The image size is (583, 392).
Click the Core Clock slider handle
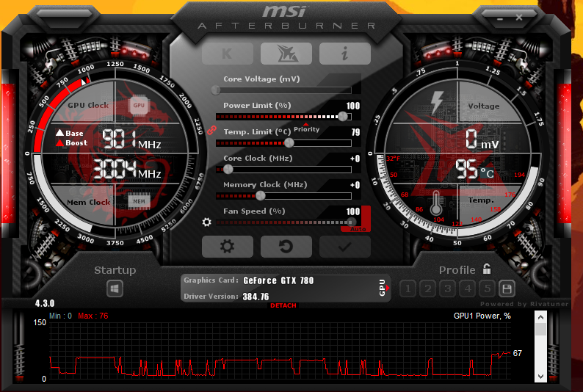click(x=228, y=169)
